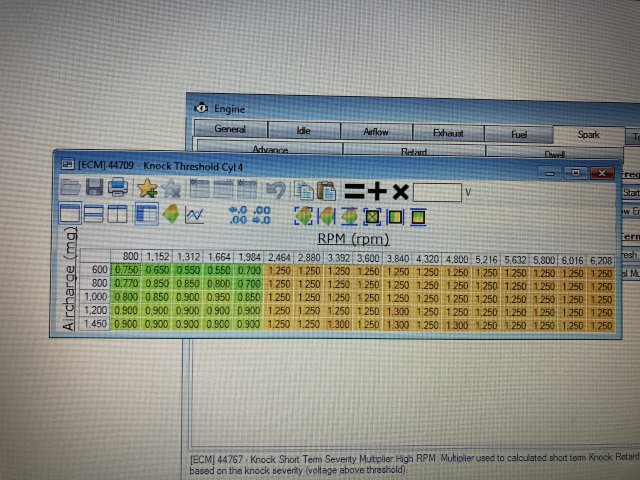
Task: Open the Airflow tab
Action: point(376,131)
